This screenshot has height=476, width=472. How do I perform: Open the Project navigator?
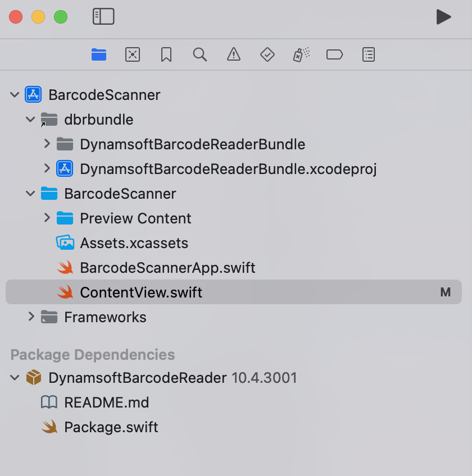coord(99,54)
